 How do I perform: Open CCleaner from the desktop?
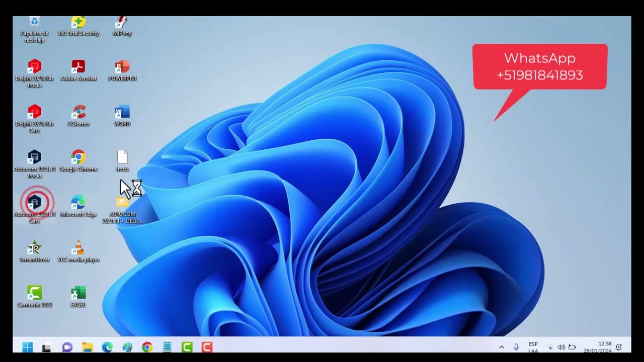tap(78, 116)
